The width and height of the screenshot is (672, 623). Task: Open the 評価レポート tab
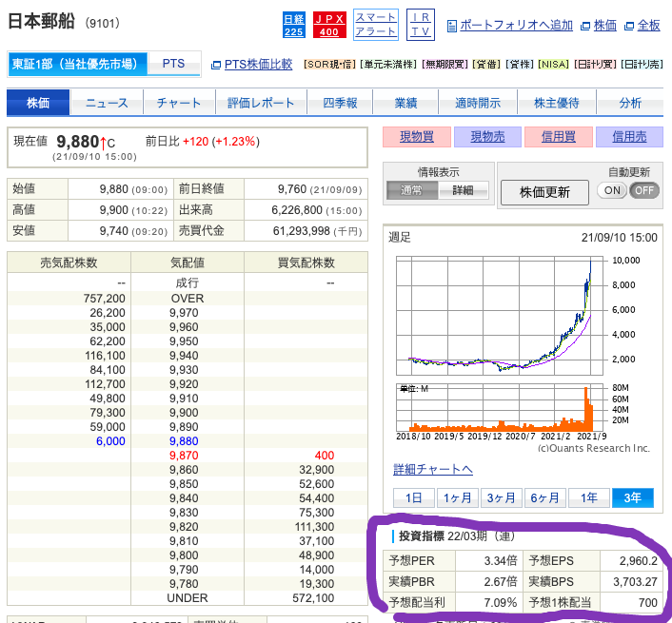click(261, 103)
